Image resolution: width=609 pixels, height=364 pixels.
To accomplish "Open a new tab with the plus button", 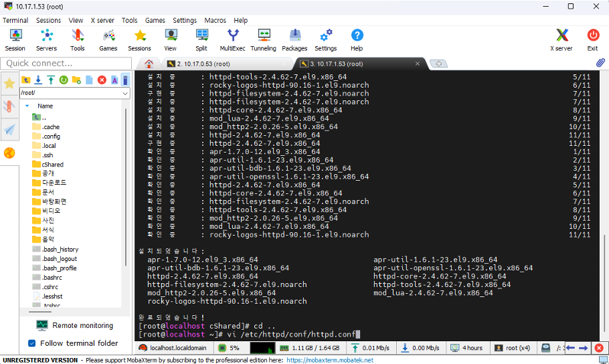I will [x=438, y=64].
